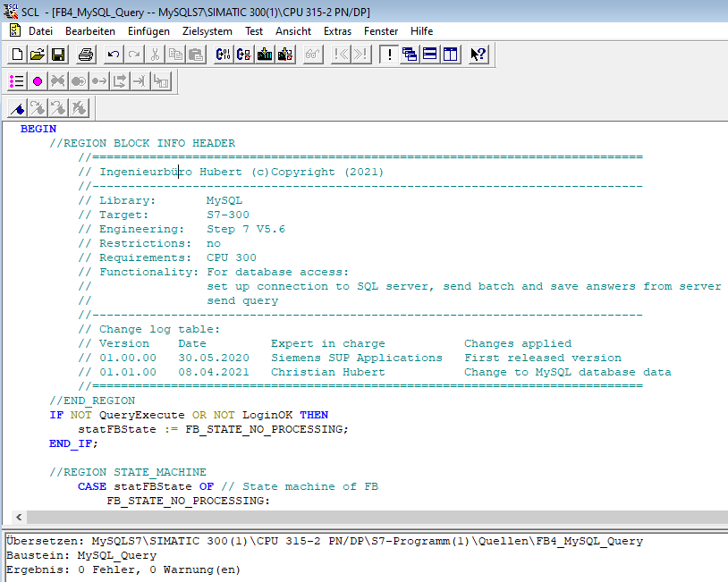Click the bookmark flag icon
The image size is (728, 582).
tap(18, 108)
